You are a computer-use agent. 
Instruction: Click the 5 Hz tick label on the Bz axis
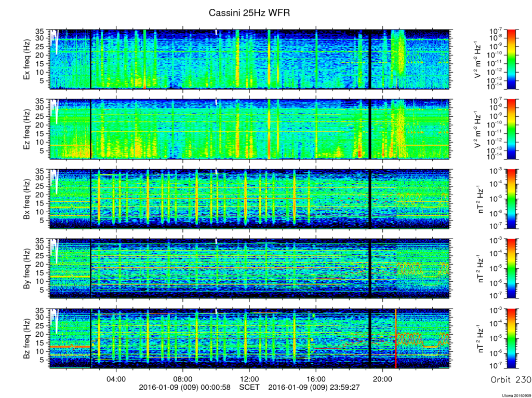click(43, 360)
